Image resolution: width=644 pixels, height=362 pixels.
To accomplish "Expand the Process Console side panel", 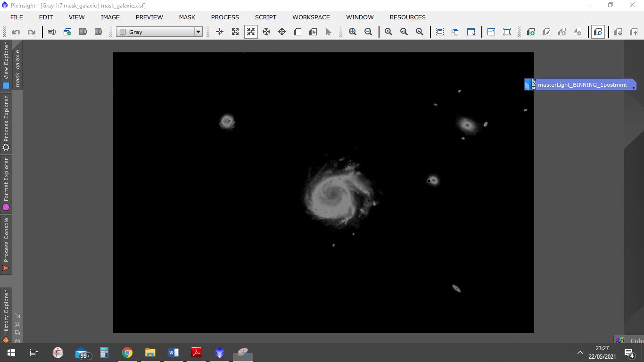I will 6,245.
